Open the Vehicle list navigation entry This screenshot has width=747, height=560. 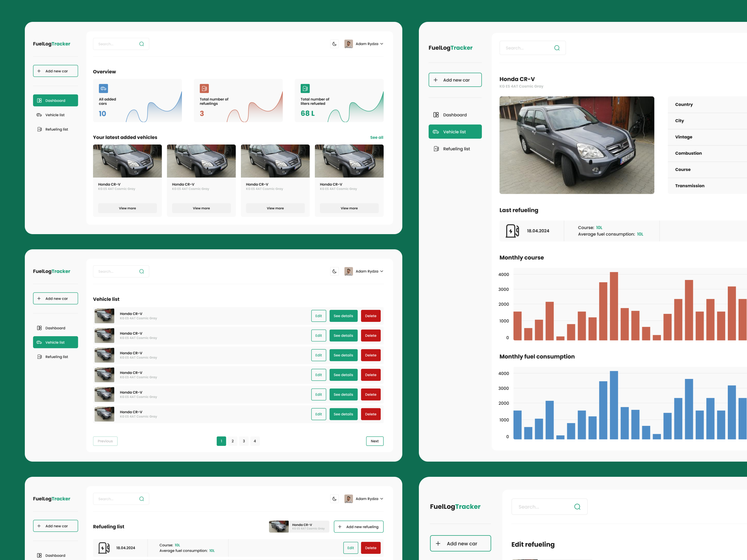click(x=455, y=131)
